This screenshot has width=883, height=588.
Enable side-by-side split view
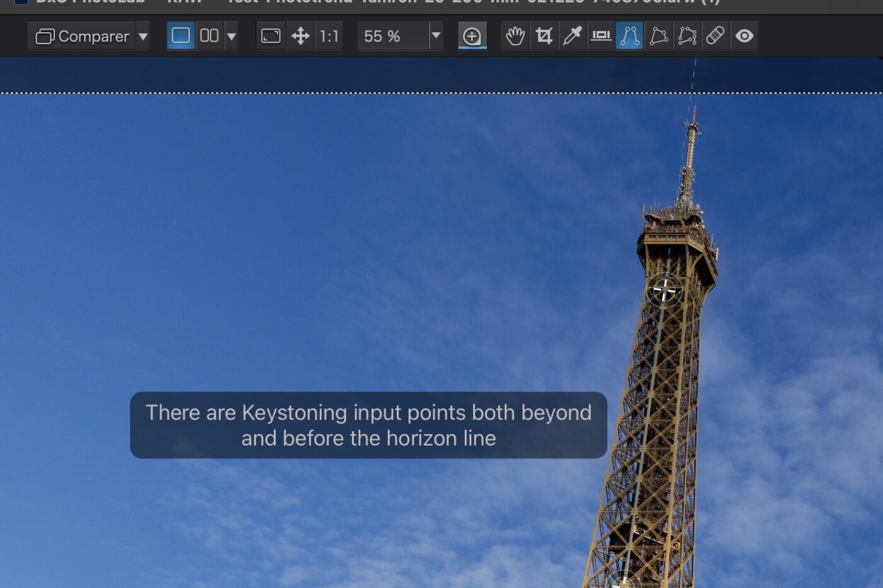click(209, 36)
